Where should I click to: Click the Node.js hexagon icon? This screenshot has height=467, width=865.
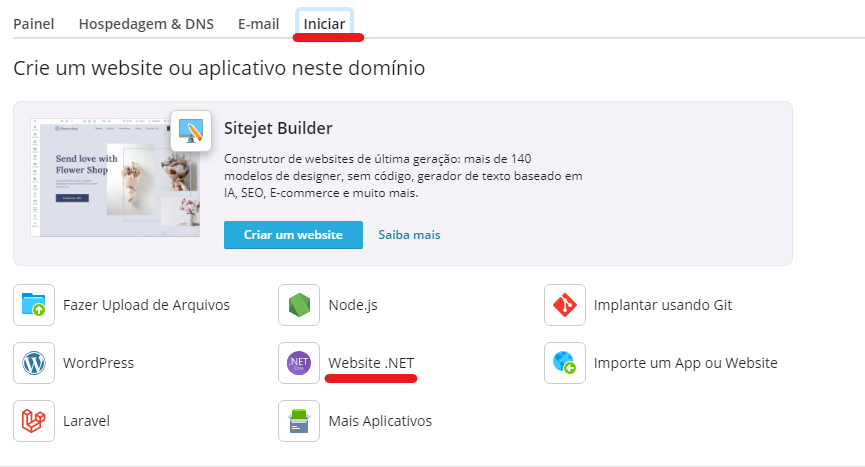[299, 305]
